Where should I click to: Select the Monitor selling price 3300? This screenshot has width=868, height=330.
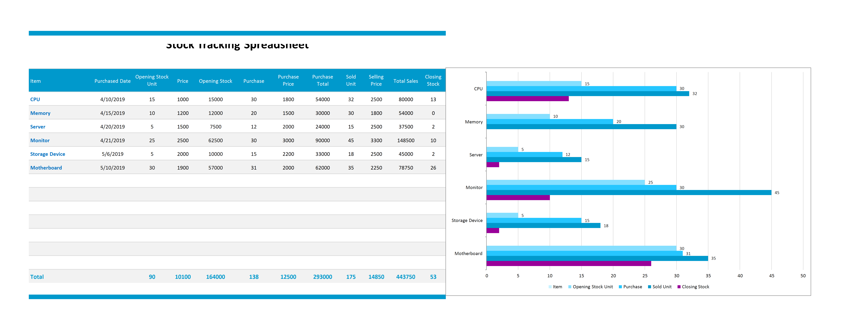(x=376, y=140)
